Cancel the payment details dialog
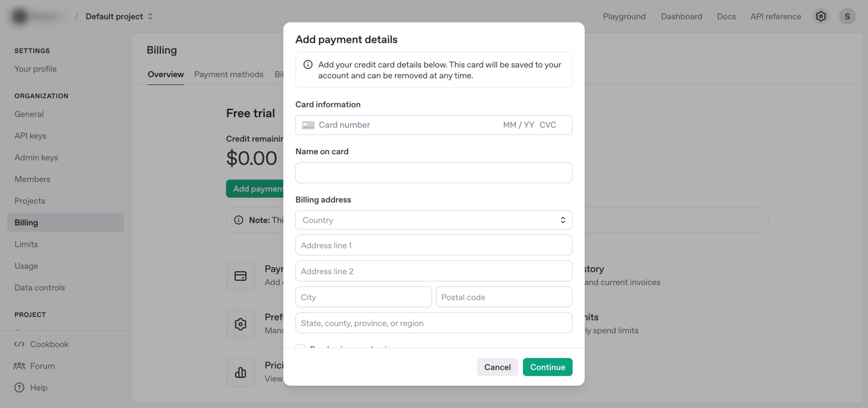Screen dimensions: 868x408 point(497,367)
